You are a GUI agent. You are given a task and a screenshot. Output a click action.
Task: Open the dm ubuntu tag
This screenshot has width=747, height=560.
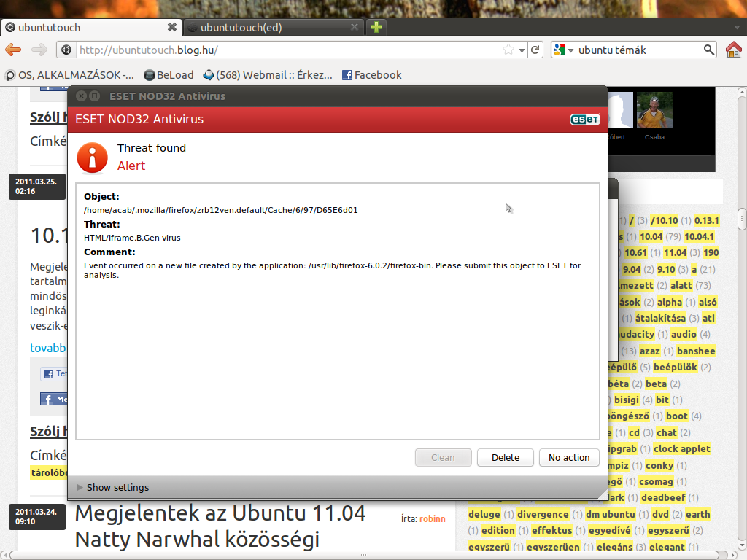[611, 514]
